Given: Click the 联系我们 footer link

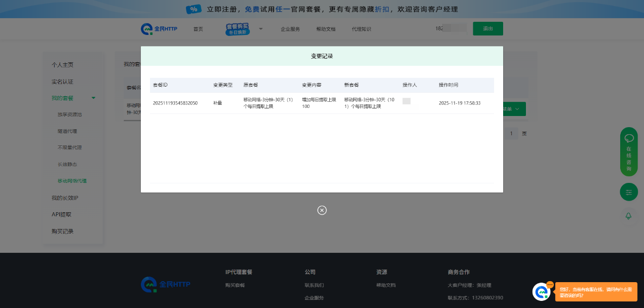Looking at the screenshot, I should (x=314, y=285).
